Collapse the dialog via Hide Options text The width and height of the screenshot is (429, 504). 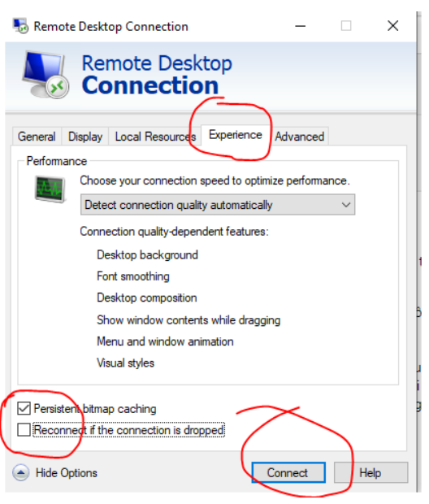[66, 473]
